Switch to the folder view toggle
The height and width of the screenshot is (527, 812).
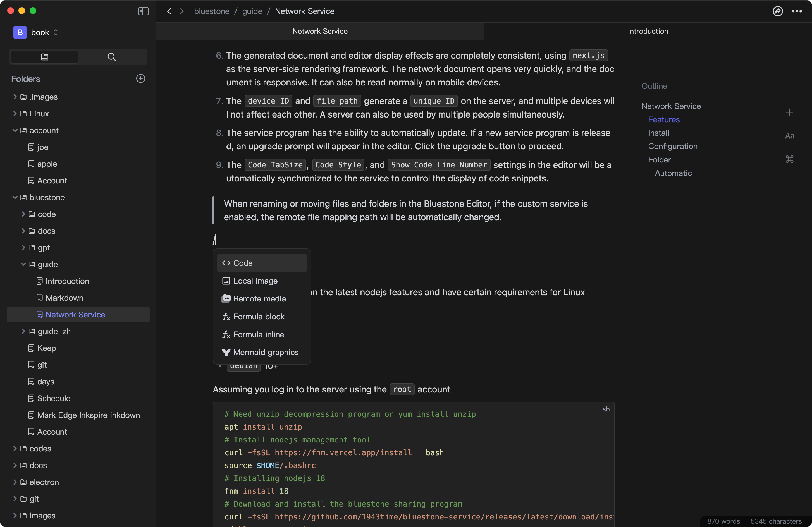45,57
